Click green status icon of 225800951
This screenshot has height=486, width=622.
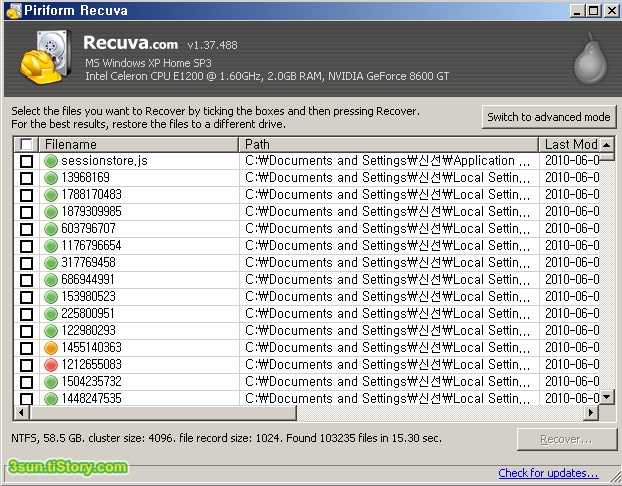point(51,314)
